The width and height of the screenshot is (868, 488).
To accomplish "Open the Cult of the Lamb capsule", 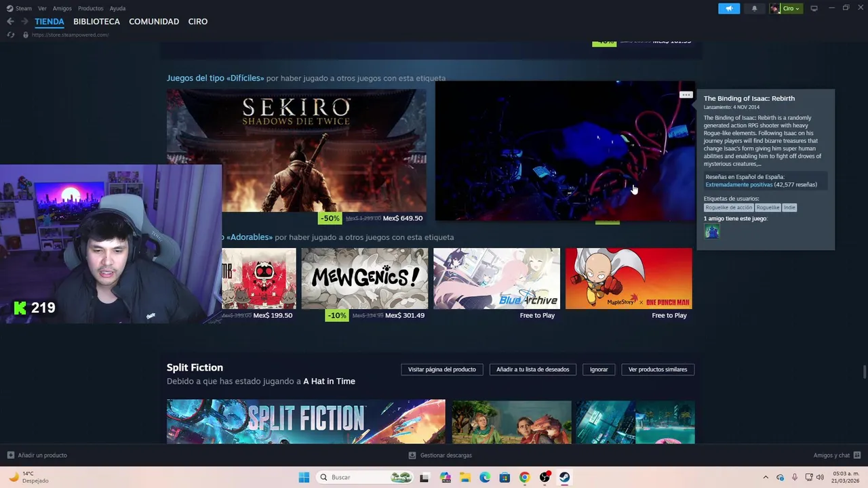I will point(259,279).
